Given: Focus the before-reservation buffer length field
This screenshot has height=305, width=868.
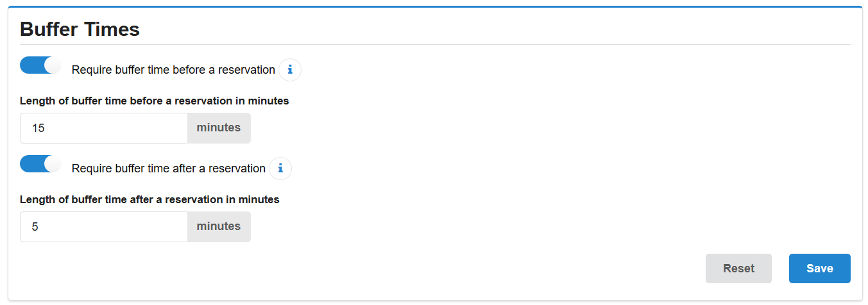Looking at the screenshot, I should (x=104, y=128).
